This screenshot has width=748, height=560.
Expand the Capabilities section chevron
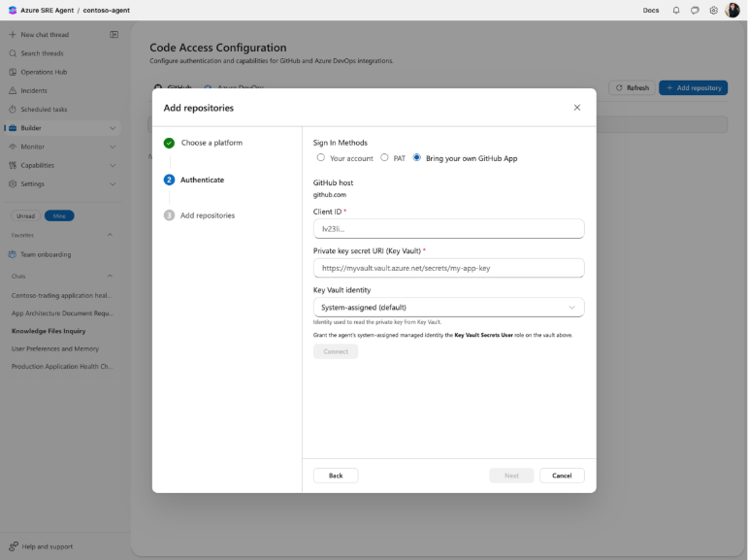coord(113,165)
